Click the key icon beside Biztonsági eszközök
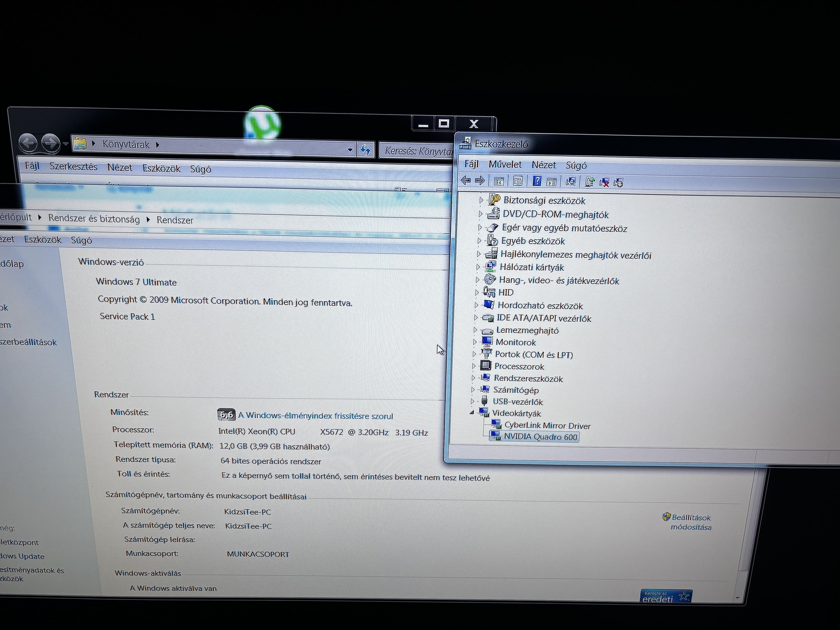840x630 pixels. pyautogui.click(x=494, y=200)
